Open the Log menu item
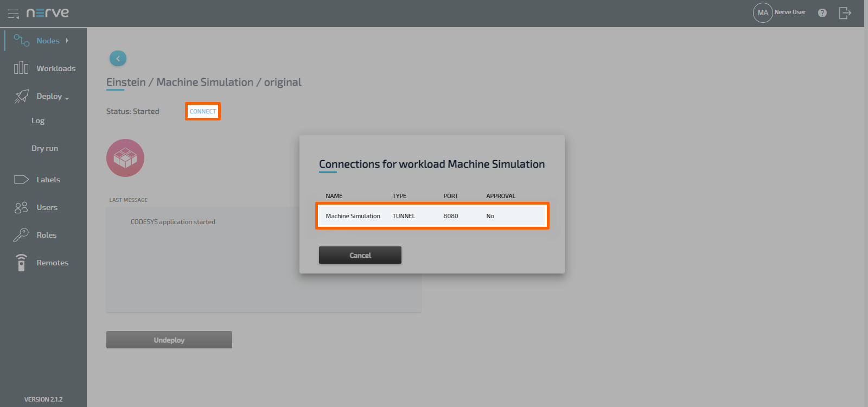Viewport: 868px width, 407px height. [x=38, y=120]
